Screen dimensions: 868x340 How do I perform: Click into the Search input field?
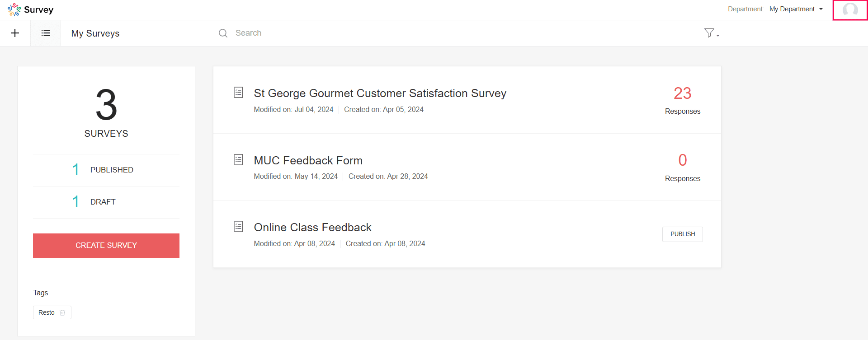tap(362, 33)
